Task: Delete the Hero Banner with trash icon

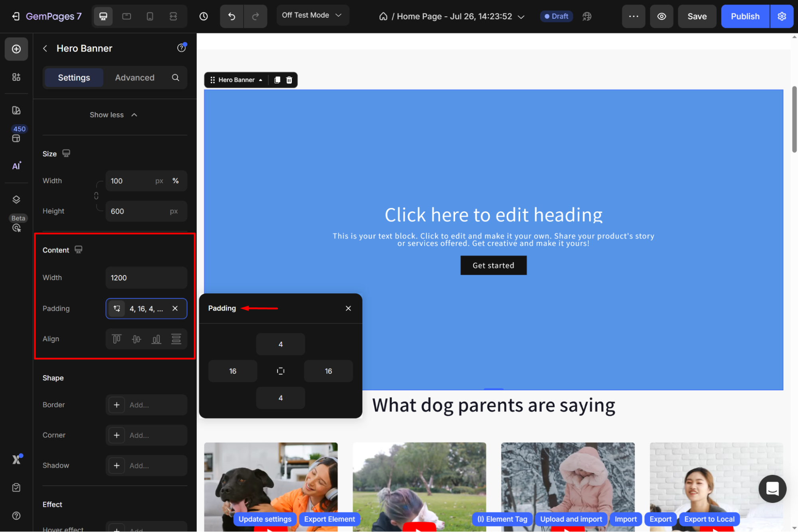Action: tap(289, 80)
